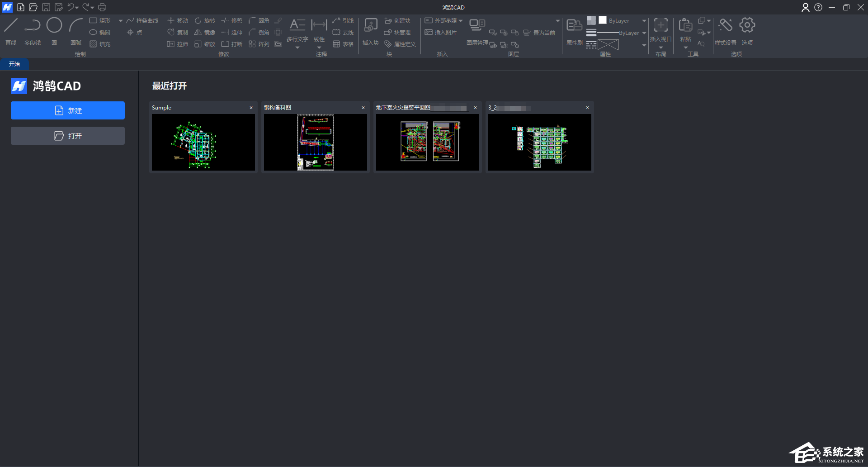Remove Sample from recent list
This screenshot has width=868, height=467.
point(251,108)
